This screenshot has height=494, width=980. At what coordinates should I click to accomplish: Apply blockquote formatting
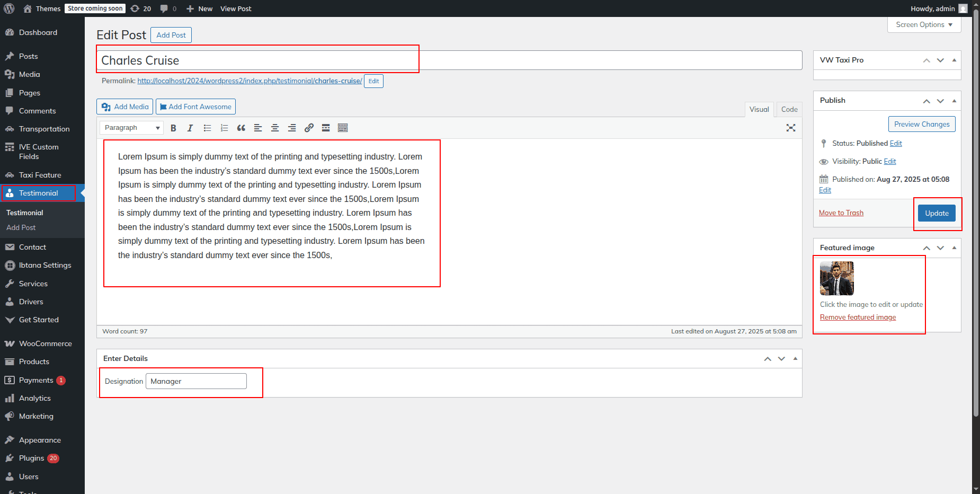(x=241, y=128)
